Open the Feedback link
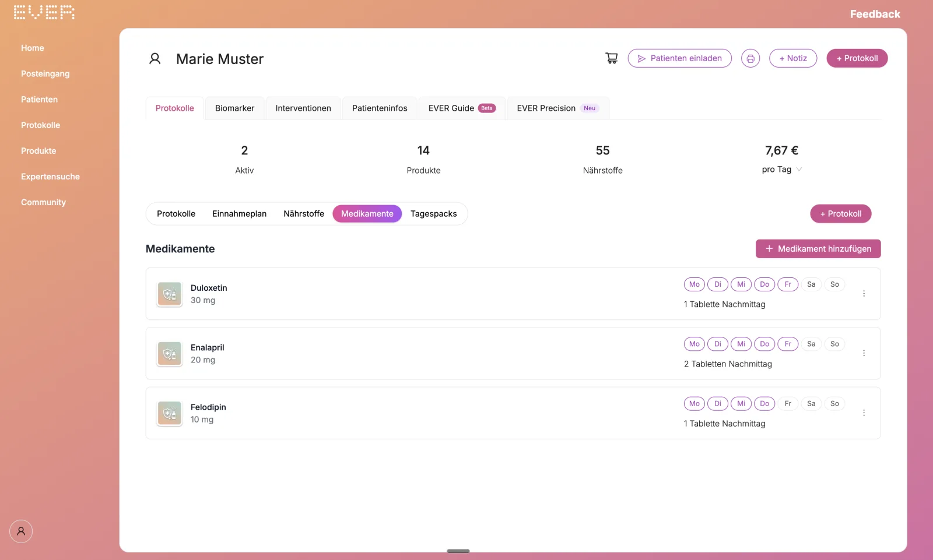This screenshot has width=933, height=560. [875, 14]
